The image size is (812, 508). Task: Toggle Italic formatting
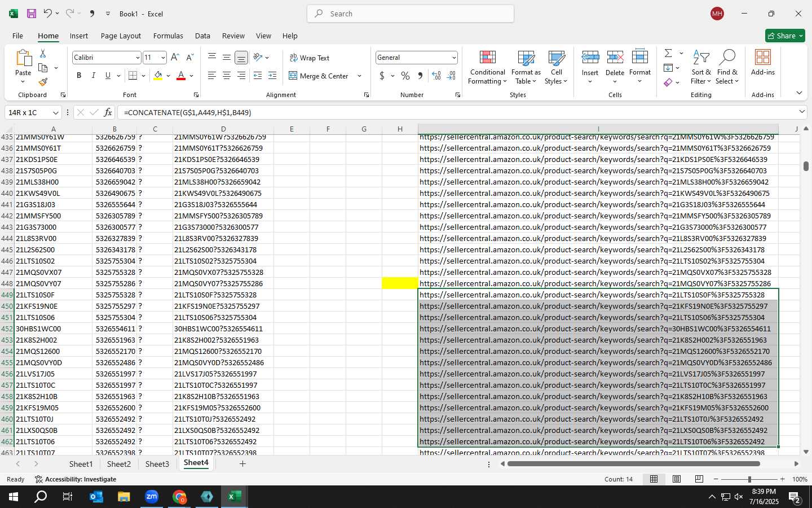pyautogui.click(x=93, y=76)
